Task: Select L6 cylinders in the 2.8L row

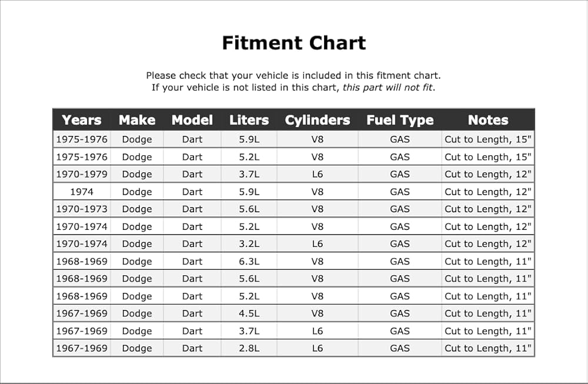Action: tap(318, 348)
